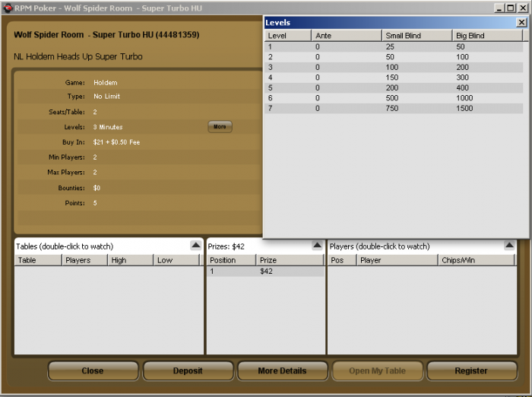Click the 'Holdem' game value

click(x=105, y=83)
